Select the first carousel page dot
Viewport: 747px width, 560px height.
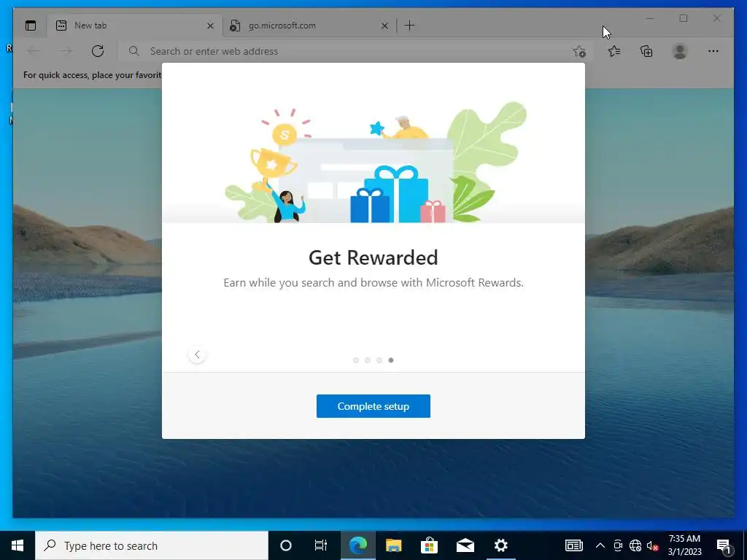(356, 360)
